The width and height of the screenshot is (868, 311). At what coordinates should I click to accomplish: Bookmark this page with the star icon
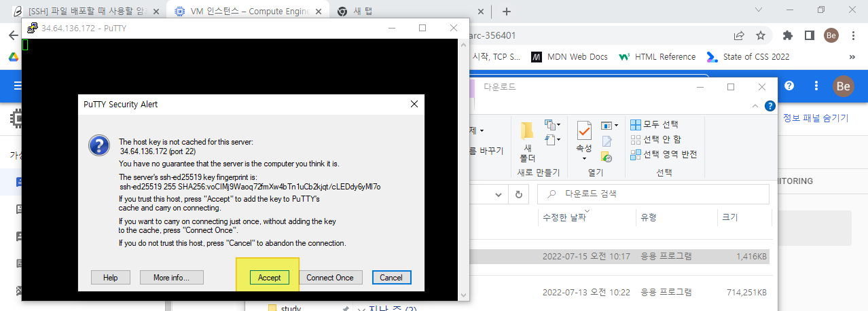coord(761,35)
